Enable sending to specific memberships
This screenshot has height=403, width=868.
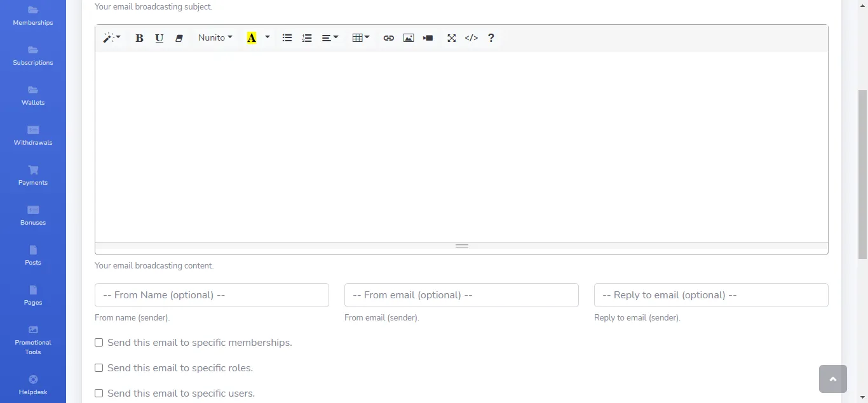click(x=98, y=342)
